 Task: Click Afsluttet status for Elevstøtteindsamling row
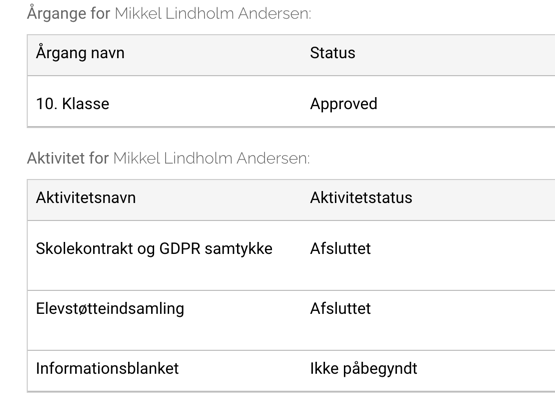point(340,308)
